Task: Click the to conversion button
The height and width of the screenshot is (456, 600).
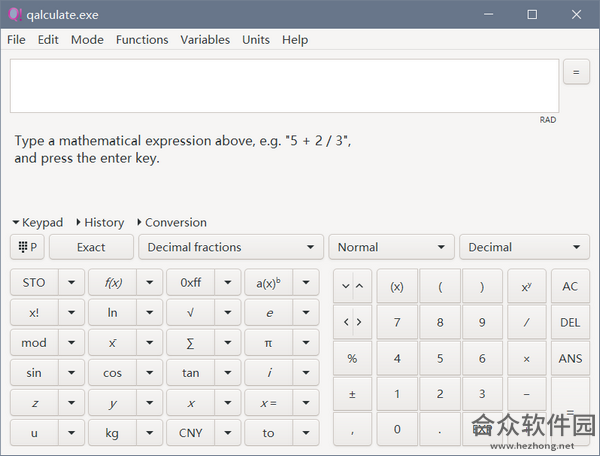Action: (269, 433)
